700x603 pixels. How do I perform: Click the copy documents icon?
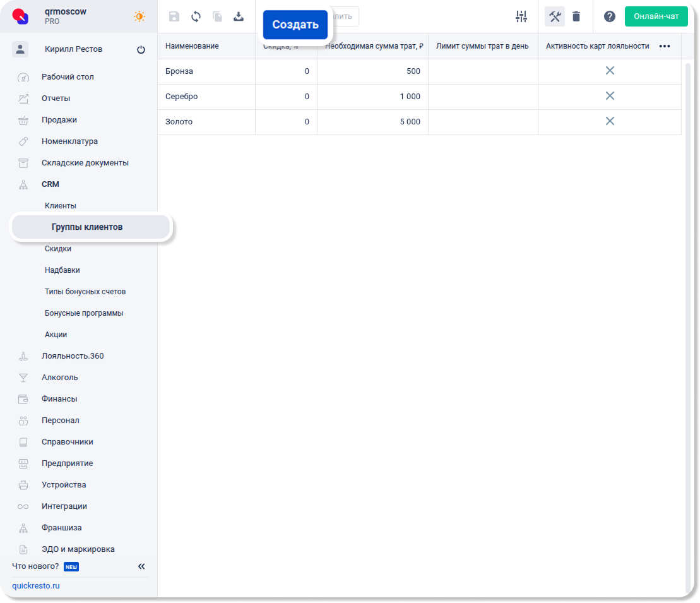[217, 16]
